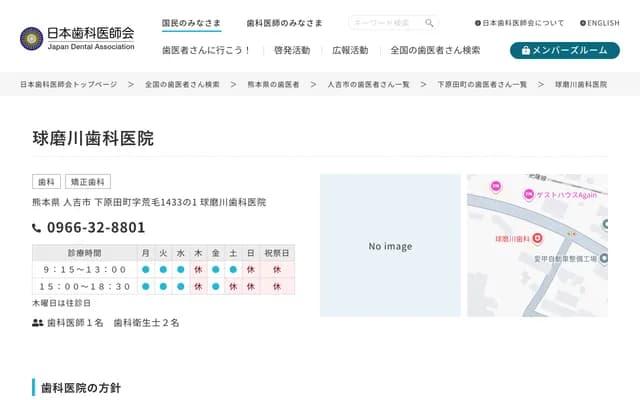640x400 pixels.
Task: Open 全国の歯医者さん検索 in the navigation
Action: pyautogui.click(x=435, y=50)
